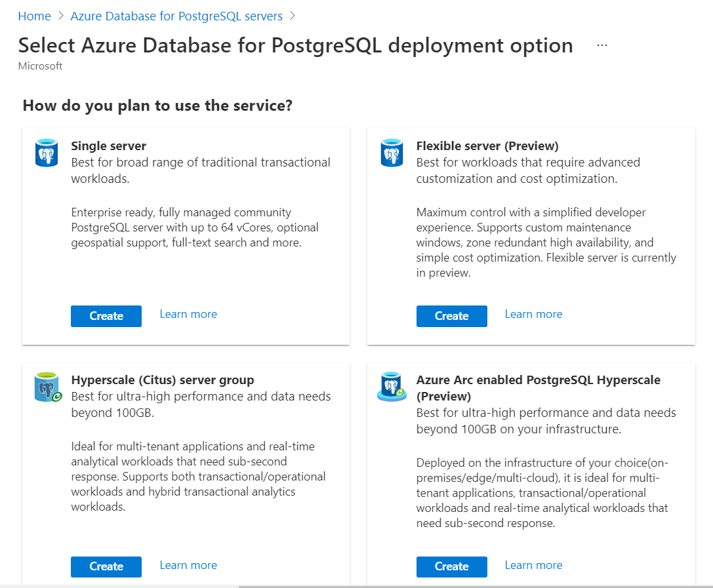
Task: Click the Flexible server PostgreSQL icon
Action: point(392,153)
